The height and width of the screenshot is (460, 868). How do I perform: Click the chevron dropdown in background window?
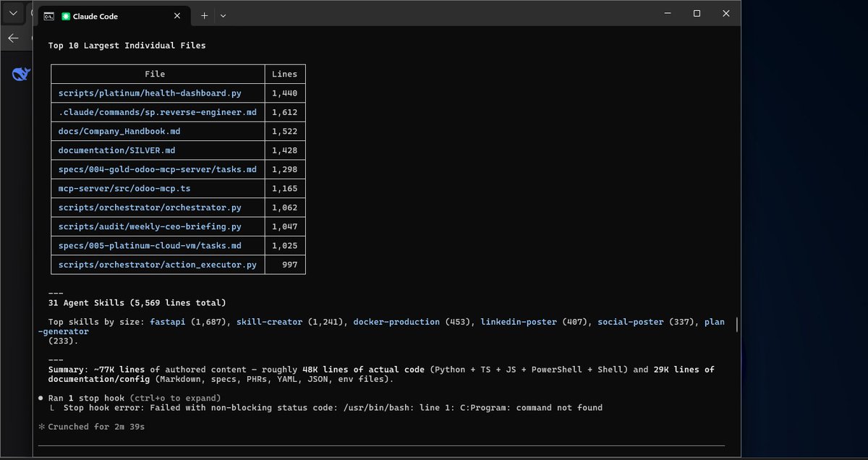point(13,13)
